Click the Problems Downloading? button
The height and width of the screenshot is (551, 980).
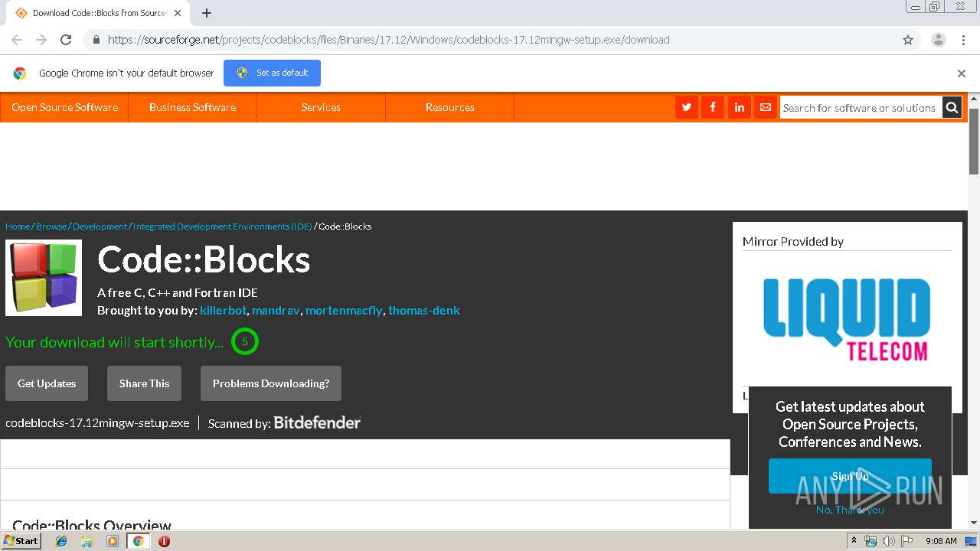click(x=271, y=383)
